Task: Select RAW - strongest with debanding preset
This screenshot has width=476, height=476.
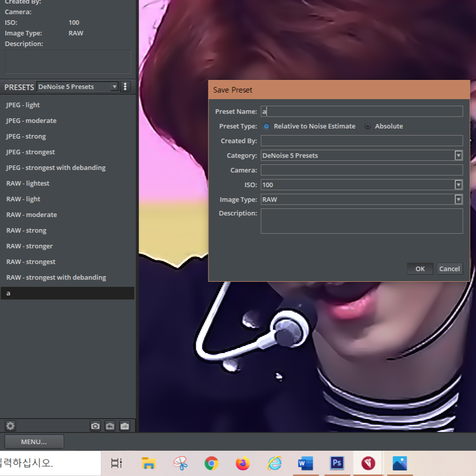Action: coord(67,278)
